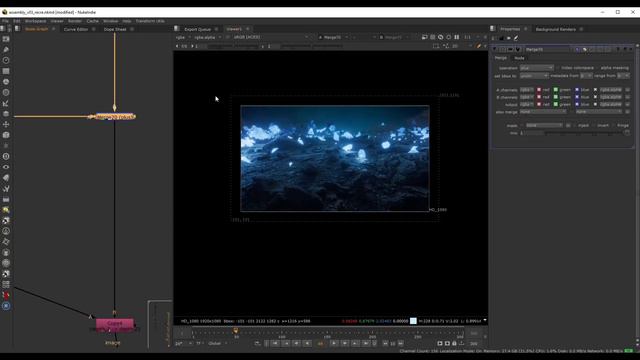The height and width of the screenshot is (360, 640).
Task: Open the set bbox to dropdown
Action: 534,76
